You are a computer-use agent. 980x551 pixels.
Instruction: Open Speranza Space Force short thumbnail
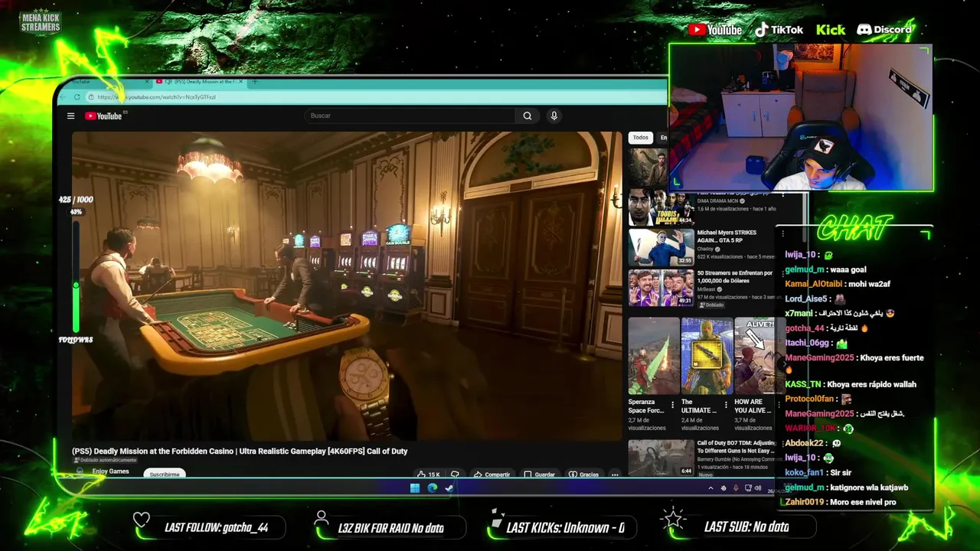(x=654, y=356)
